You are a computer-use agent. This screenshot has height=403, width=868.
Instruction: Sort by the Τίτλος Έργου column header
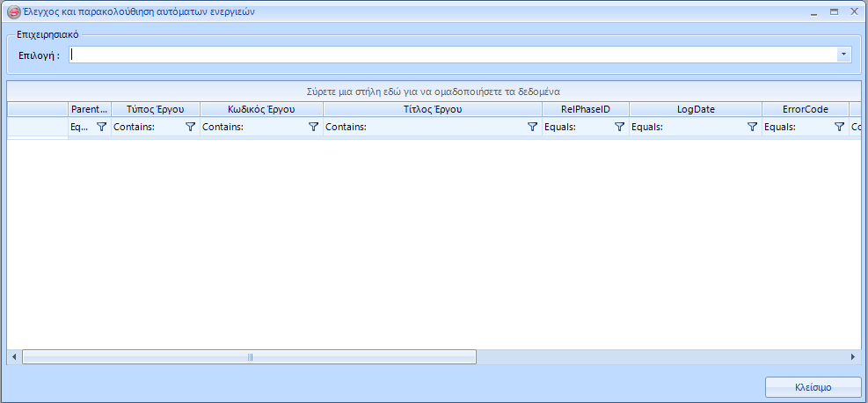(432, 110)
